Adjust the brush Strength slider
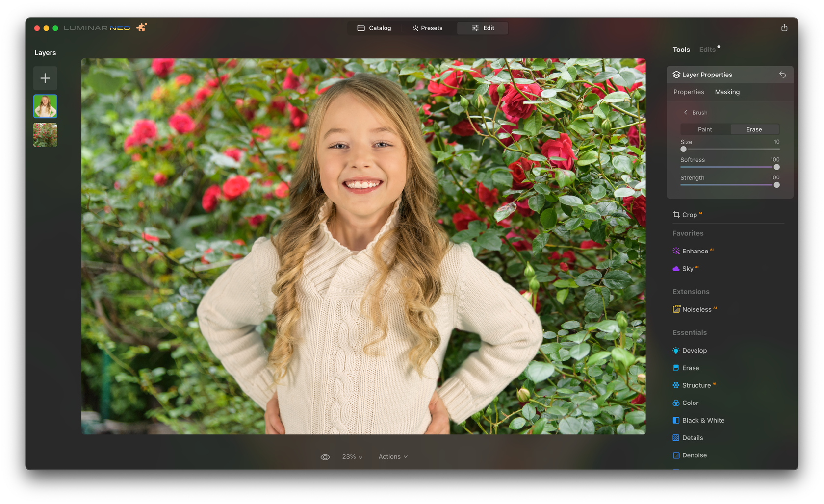The width and height of the screenshot is (824, 504). coord(730,185)
